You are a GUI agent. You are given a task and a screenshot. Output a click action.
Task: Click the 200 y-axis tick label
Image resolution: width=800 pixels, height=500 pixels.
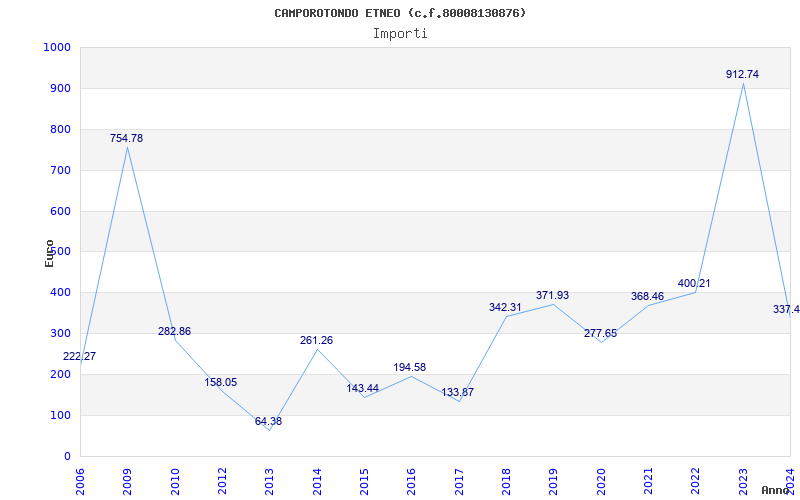[60, 374]
